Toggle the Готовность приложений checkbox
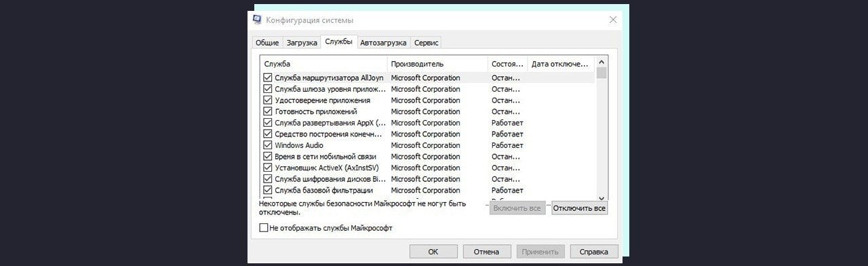 pos(267,111)
